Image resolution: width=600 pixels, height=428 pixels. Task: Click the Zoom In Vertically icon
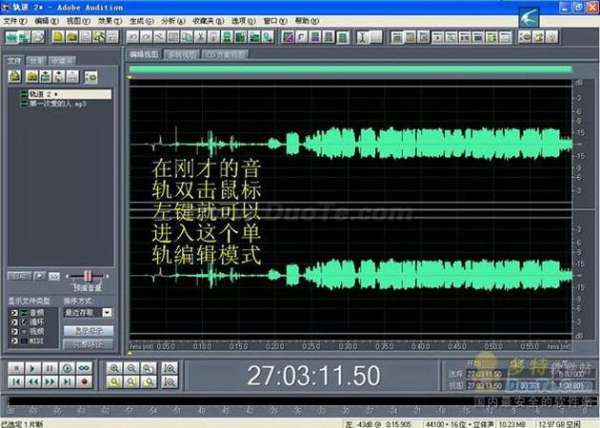(x=170, y=368)
